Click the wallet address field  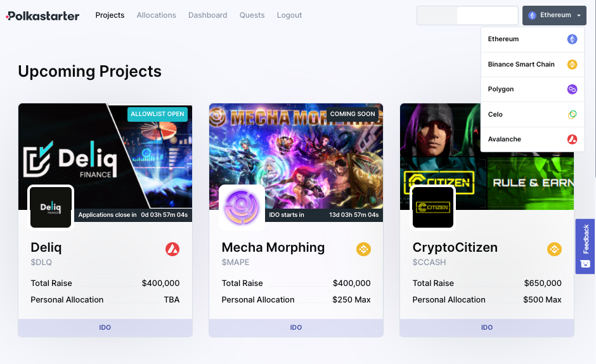click(467, 16)
